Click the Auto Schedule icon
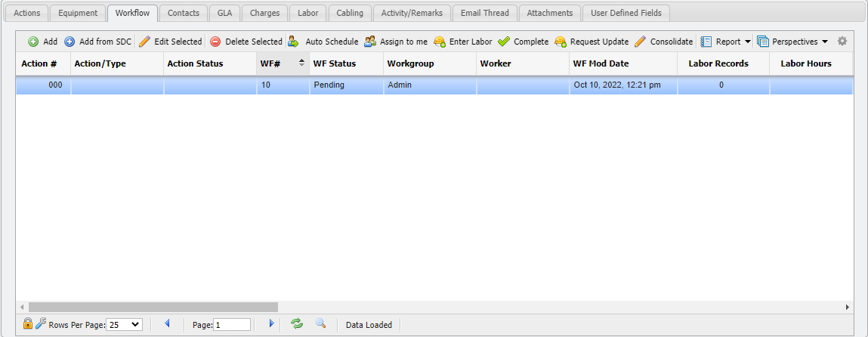The width and height of the screenshot is (868, 337). (x=293, y=42)
